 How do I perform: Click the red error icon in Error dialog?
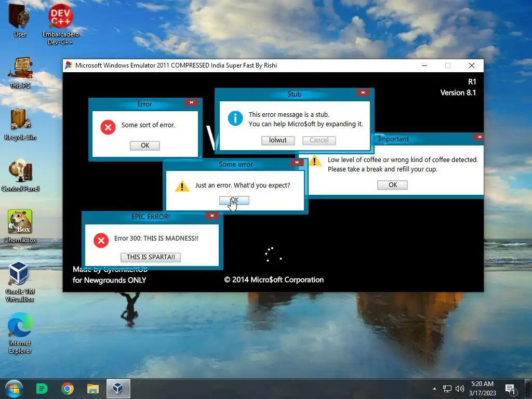tap(108, 127)
